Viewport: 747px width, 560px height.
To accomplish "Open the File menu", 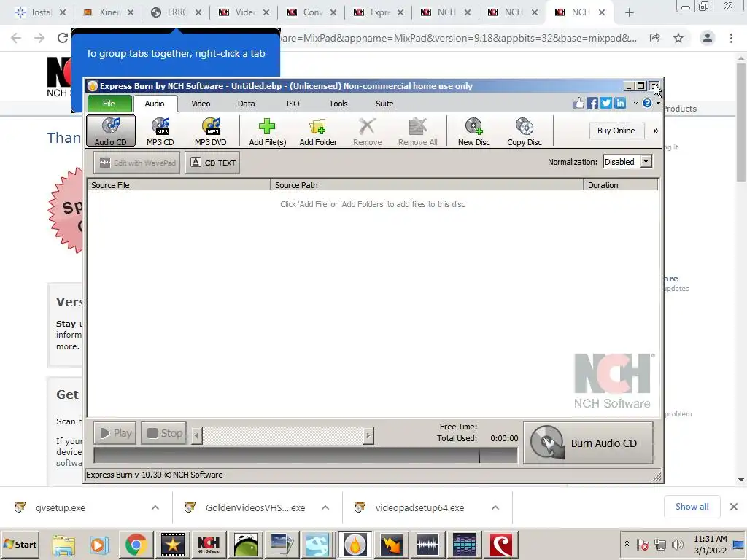I will click(x=109, y=104).
